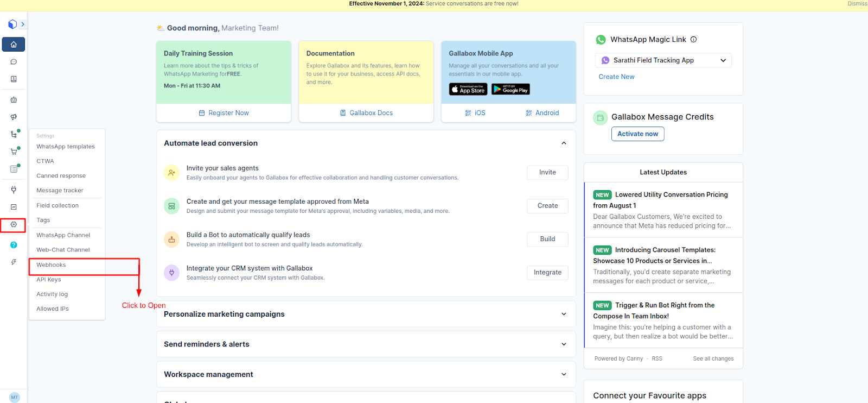Click the Gallabox Message Credits icon
The image size is (868, 403).
[x=600, y=118]
